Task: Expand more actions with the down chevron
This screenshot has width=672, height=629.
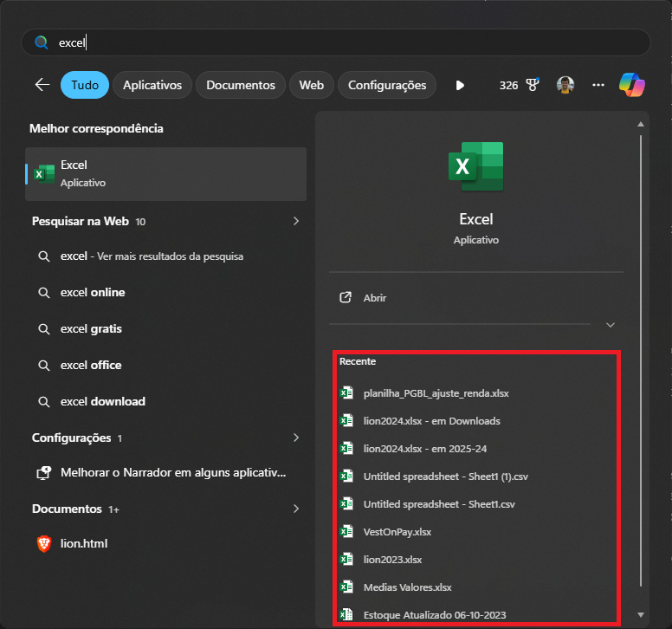Action: (611, 325)
